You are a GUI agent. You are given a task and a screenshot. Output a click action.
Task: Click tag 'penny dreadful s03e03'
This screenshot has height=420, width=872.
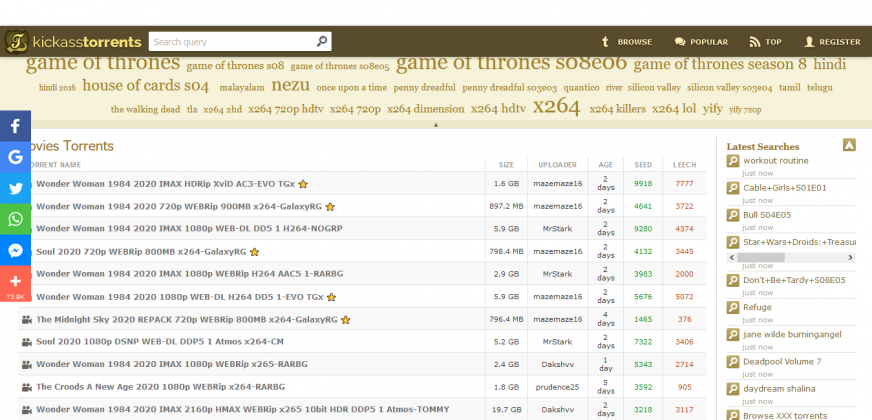(509, 87)
